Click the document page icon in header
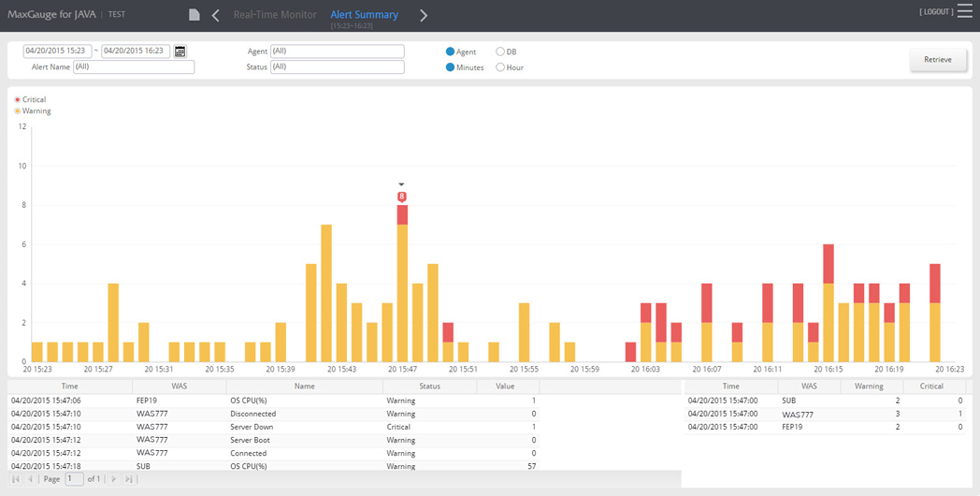The width and height of the screenshot is (980, 496). (x=195, y=14)
